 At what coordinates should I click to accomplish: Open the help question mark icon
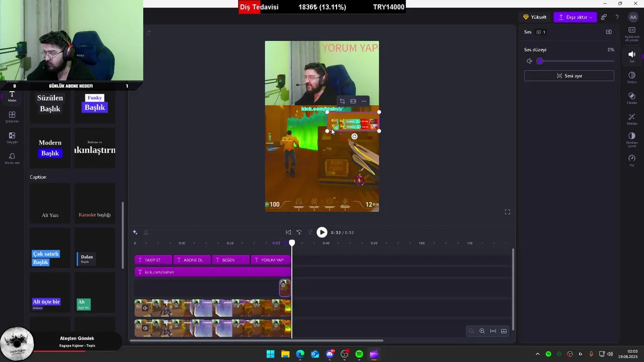point(617,17)
